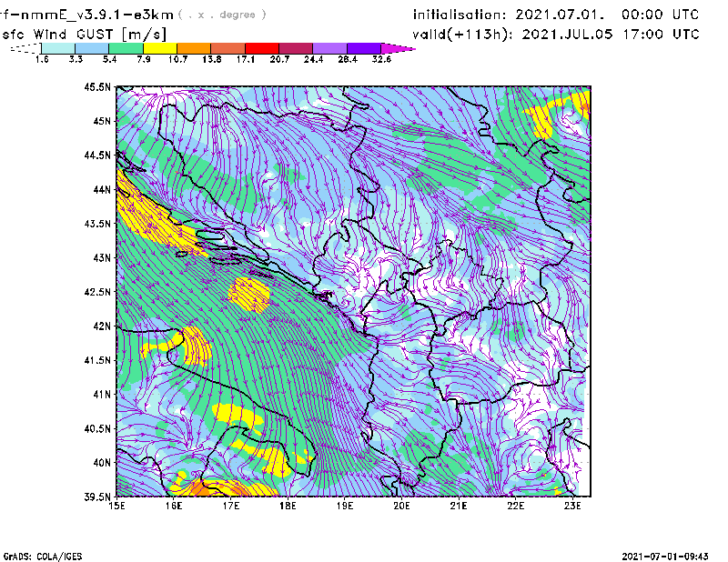Click the 39.5N latitude label
Screen dimensions: 728x562
coord(97,497)
